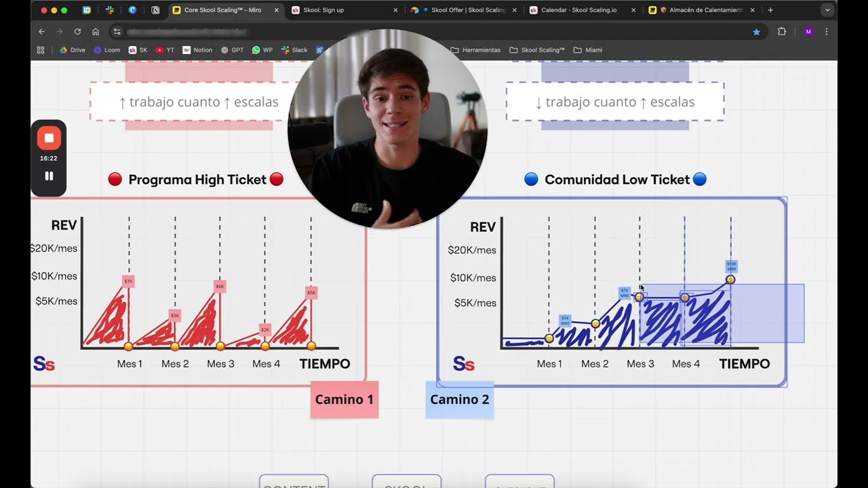Open the Loom bookmark
The width and height of the screenshot is (868, 488).
tap(107, 50)
